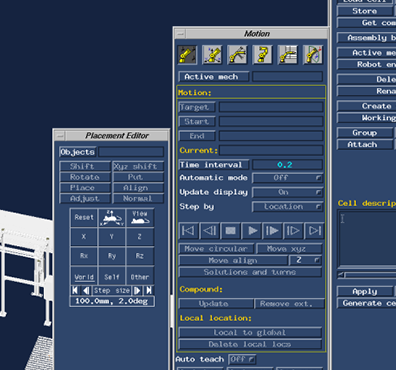Click the Active mech button
This screenshot has height=370, width=396.
(x=214, y=77)
